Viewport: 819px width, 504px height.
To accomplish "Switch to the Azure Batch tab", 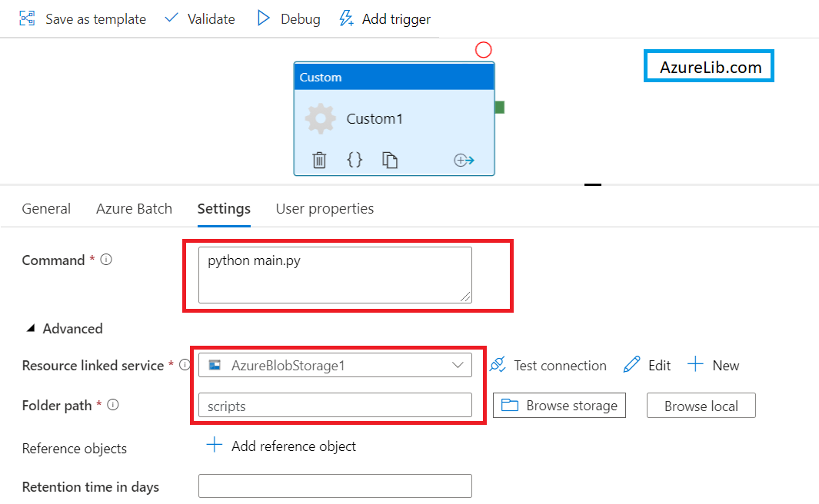I will click(x=134, y=208).
